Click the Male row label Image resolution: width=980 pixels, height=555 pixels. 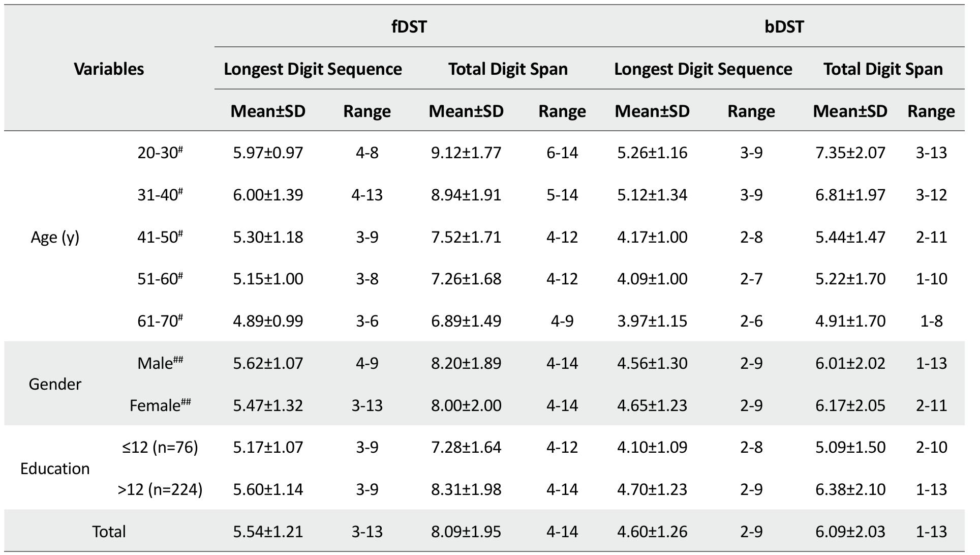[160, 363]
